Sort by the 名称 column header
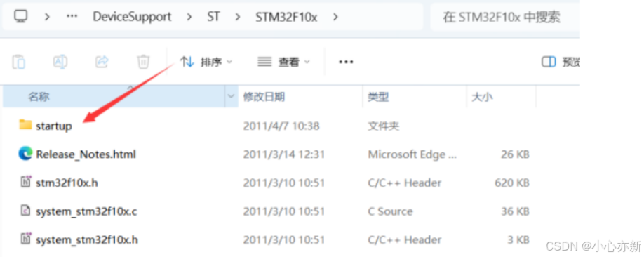 click(x=114, y=97)
